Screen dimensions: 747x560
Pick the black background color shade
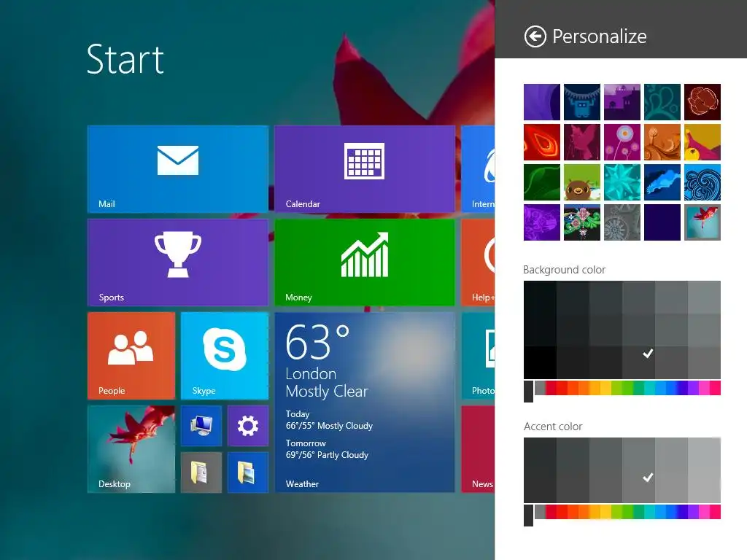(540, 362)
